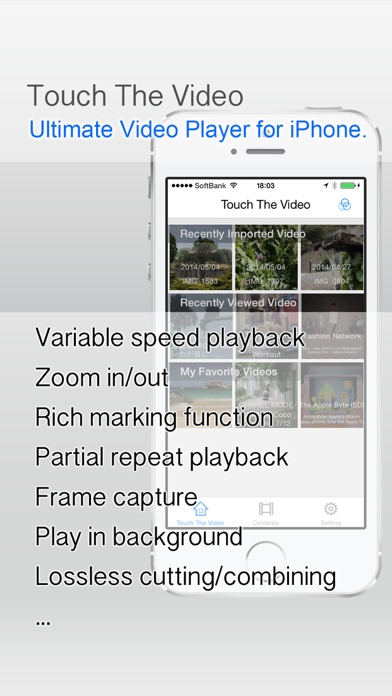392x696 pixels.
Task: Click the house icon in tab bar
Action: [200, 509]
